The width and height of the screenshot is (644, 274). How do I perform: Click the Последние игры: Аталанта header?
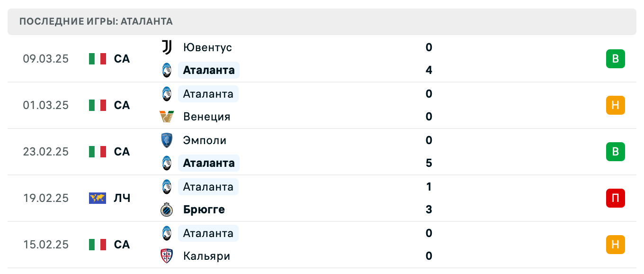[x=96, y=21]
